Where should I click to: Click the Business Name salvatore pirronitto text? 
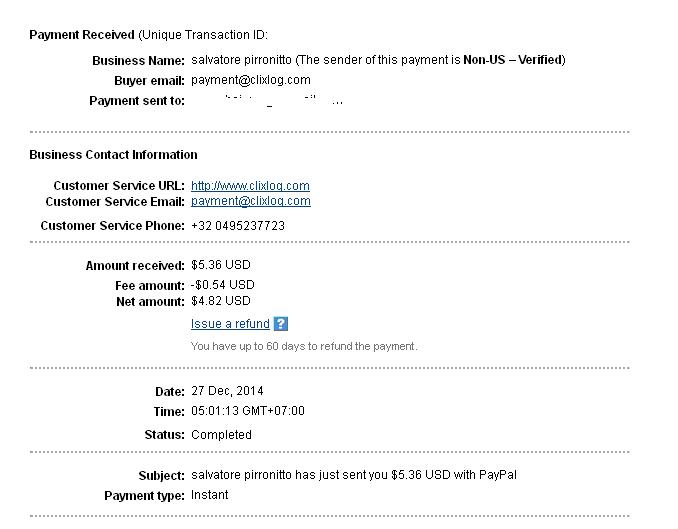(241, 60)
